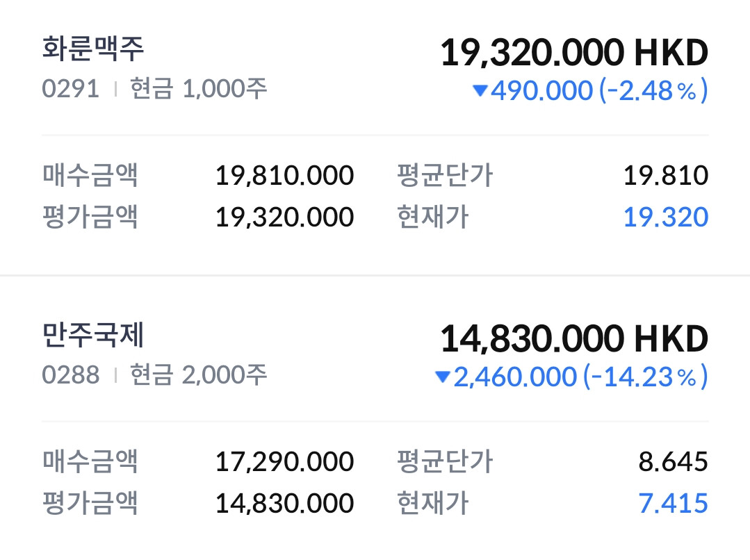Click the 매수금액 value 17,290.000
The width and height of the screenshot is (750, 560).
(x=284, y=462)
